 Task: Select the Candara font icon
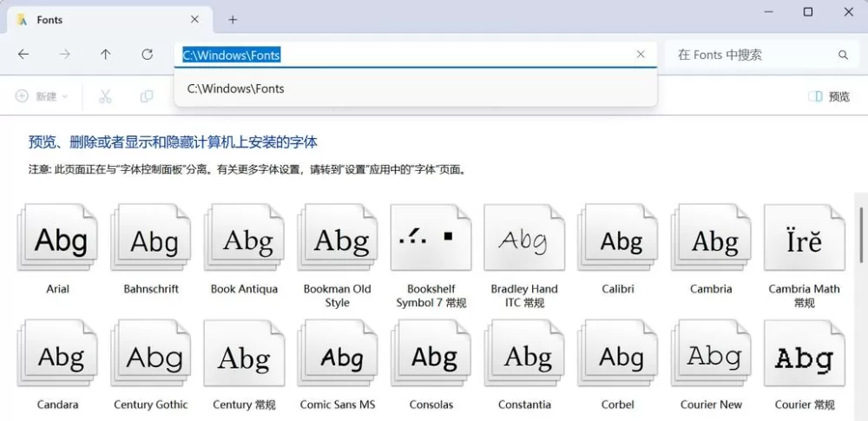57,353
